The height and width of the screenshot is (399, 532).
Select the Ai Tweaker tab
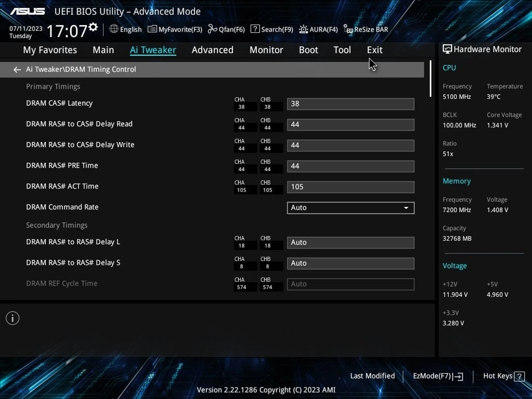pos(153,50)
